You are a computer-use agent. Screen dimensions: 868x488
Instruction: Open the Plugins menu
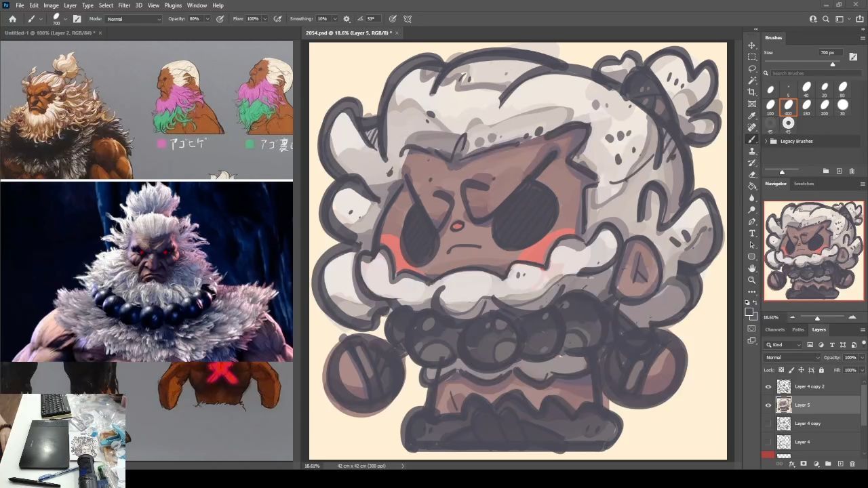pyautogui.click(x=173, y=5)
